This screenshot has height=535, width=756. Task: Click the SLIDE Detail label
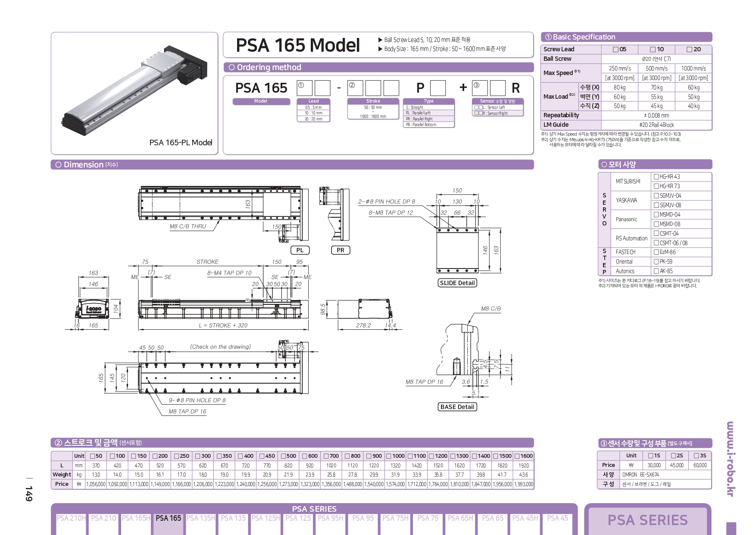tap(457, 283)
